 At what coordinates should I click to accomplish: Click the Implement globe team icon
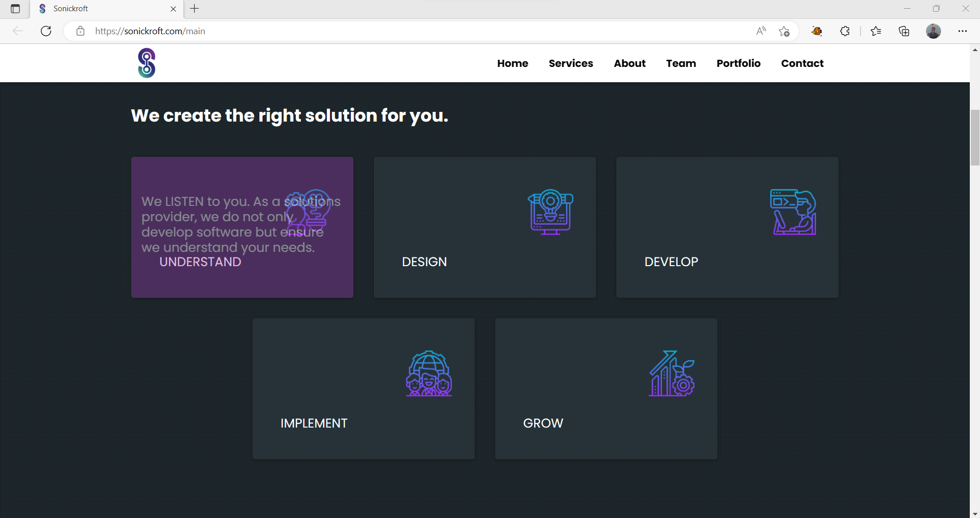coord(429,373)
